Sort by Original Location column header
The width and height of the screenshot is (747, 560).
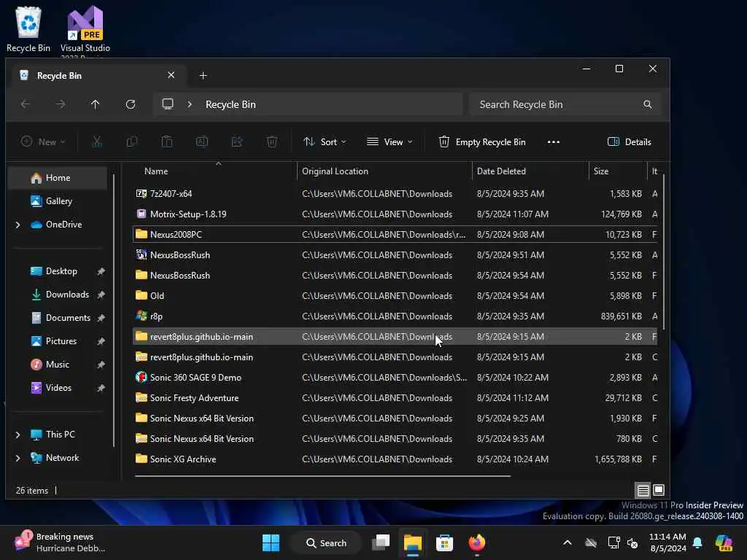(384, 171)
